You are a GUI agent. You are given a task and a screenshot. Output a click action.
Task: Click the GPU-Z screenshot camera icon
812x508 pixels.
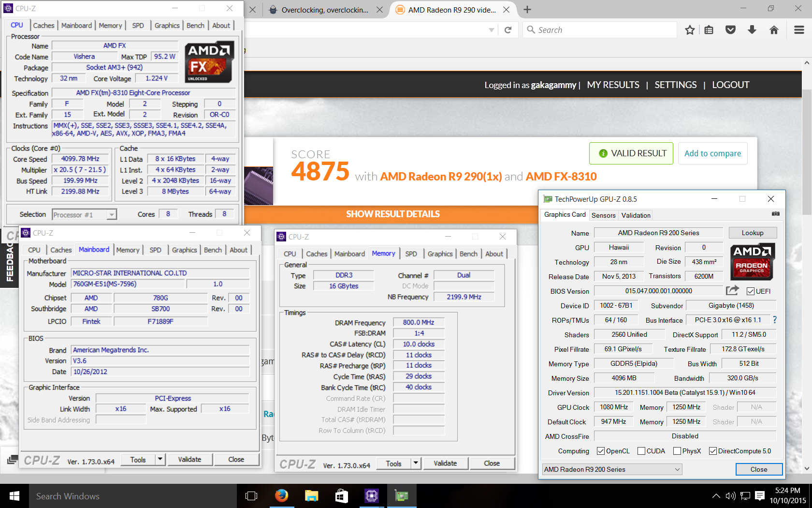(776, 214)
